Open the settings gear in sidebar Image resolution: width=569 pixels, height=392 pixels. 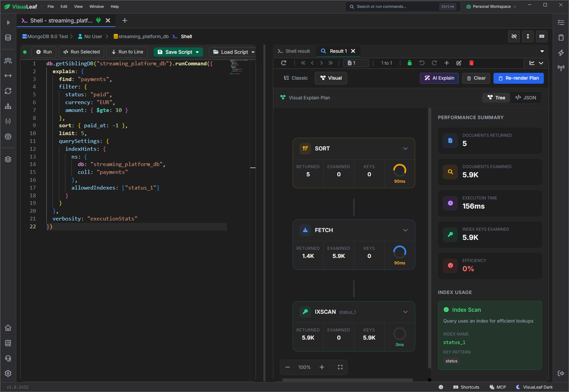pos(8,373)
